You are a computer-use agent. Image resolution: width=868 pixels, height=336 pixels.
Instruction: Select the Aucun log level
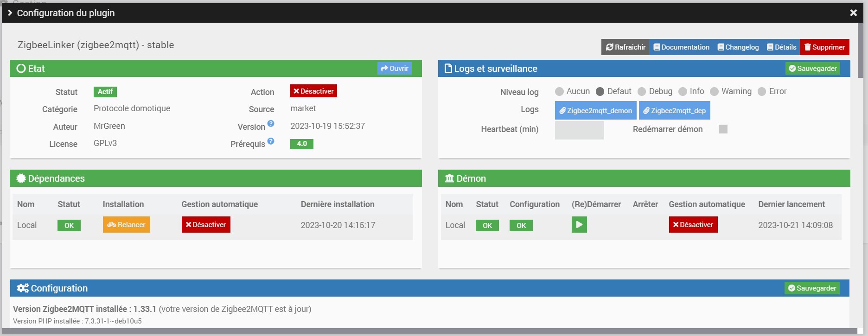[x=559, y=92]
